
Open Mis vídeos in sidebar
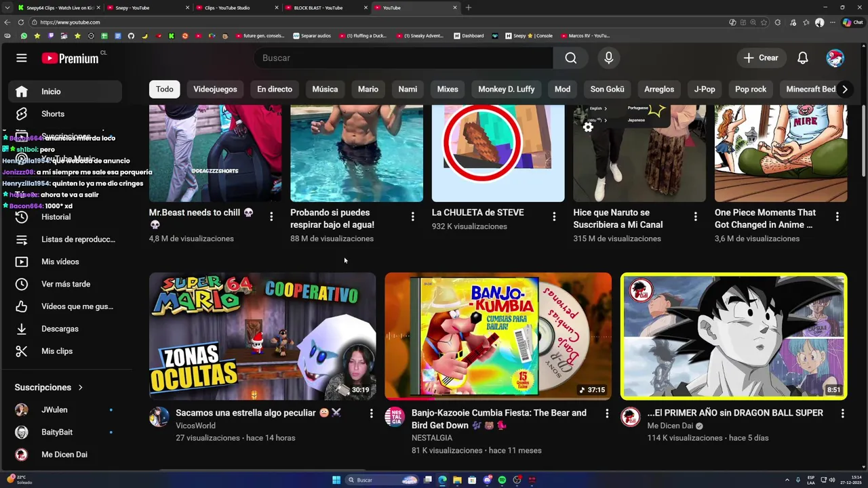65,262
